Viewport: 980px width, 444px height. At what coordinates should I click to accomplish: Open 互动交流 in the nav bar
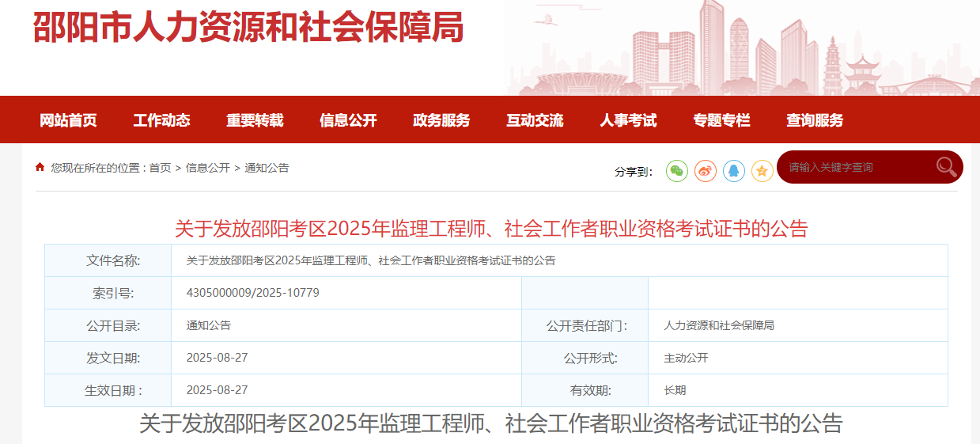(x=535, y=120)
